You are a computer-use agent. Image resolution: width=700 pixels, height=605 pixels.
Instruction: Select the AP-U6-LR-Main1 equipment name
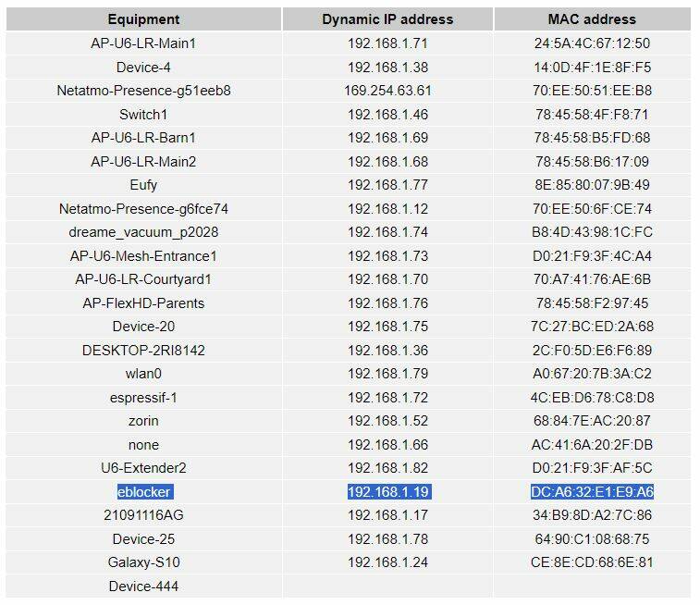coord(143,43)
